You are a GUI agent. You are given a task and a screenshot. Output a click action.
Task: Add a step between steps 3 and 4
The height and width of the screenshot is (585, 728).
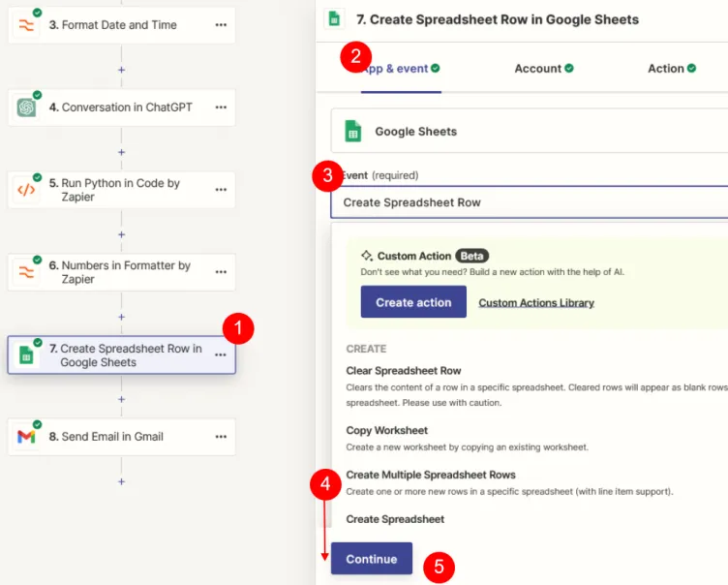tap(122, 70)
